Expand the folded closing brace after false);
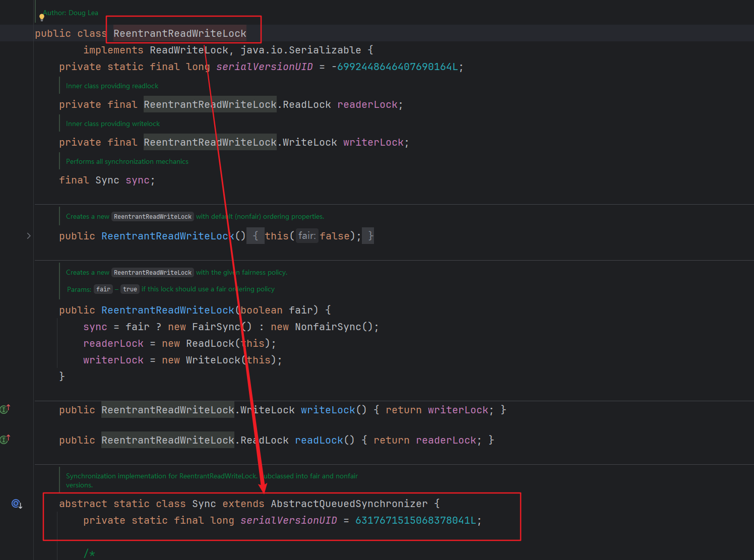Viewport: 754px width, 560px height. point(370,236)
